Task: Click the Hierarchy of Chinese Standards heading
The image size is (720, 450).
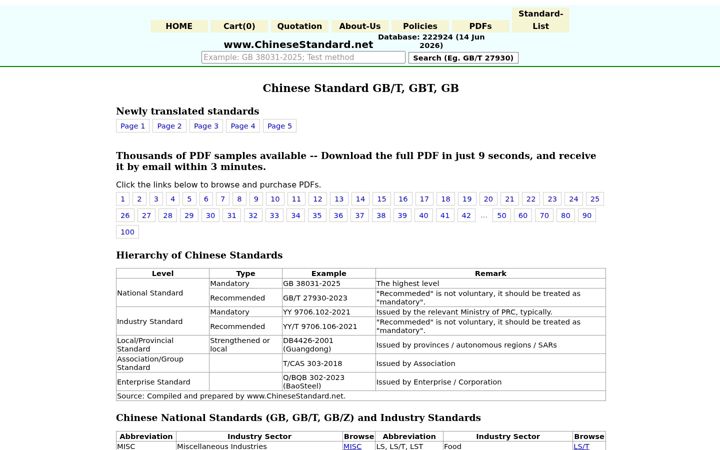Action: (199, 255)
